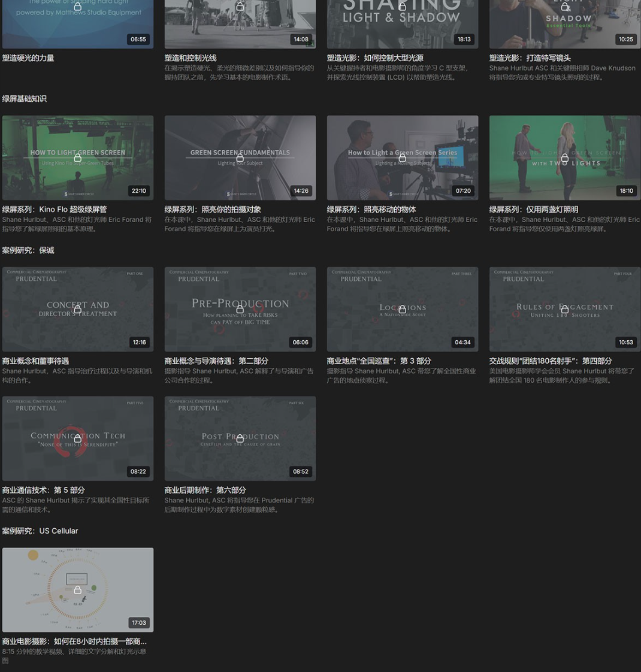Click the 04:34 duration badge
Image resolution: width=641 pixels, height=672 pixels.
462,343
